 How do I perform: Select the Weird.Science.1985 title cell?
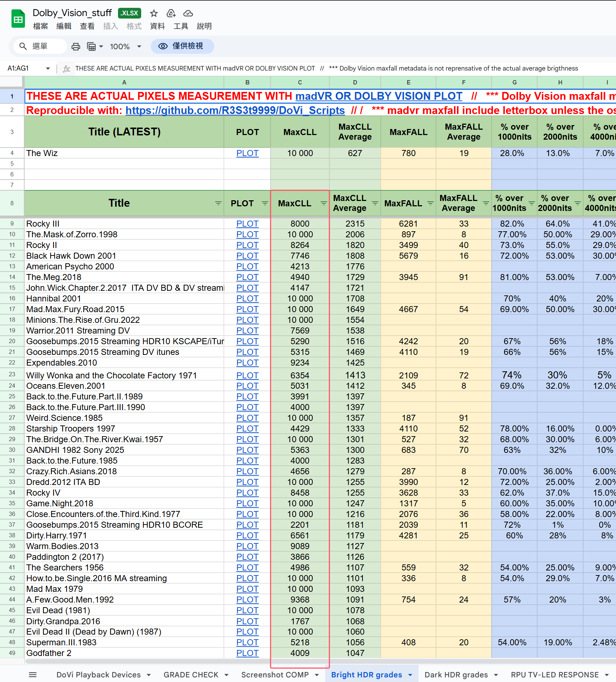pos(124,418)
